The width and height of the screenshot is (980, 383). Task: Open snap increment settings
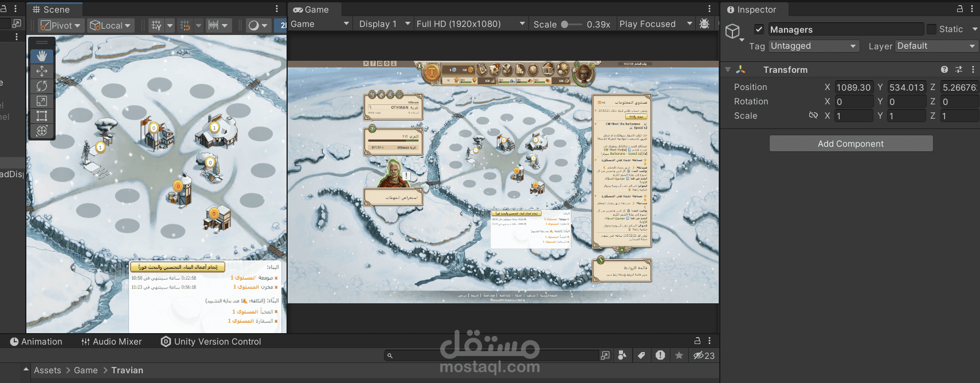point(213,25)
